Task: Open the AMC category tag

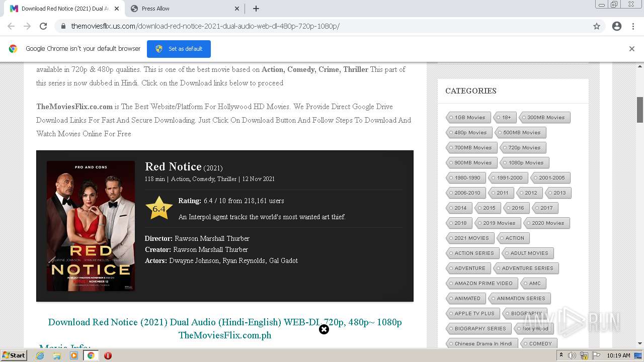Action: tap(533, 284)
